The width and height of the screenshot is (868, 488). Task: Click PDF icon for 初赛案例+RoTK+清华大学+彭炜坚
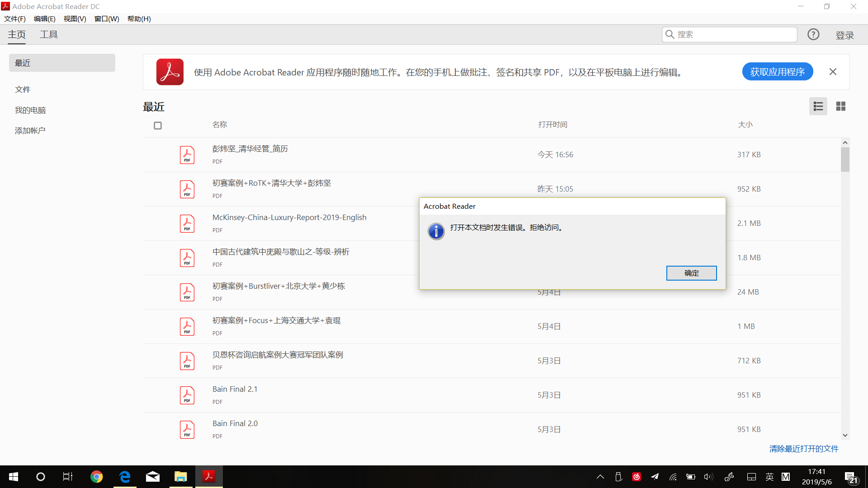click(x=187, y=189)
